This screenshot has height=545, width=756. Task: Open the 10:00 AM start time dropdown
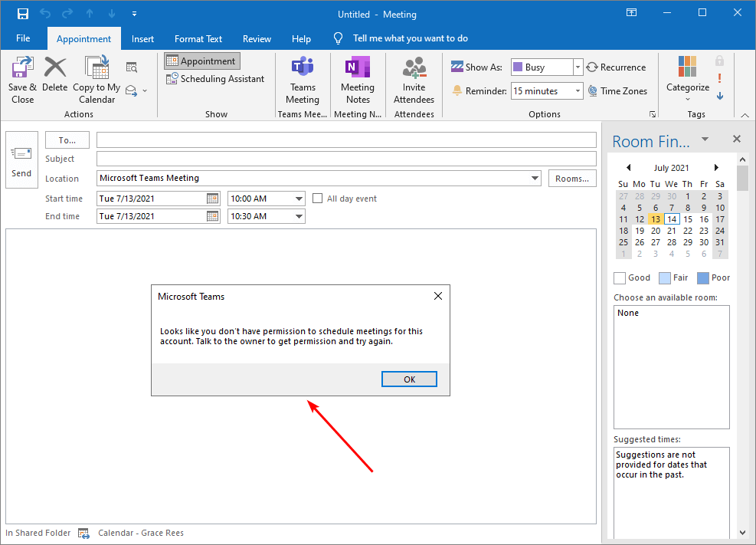pos(299,199)
